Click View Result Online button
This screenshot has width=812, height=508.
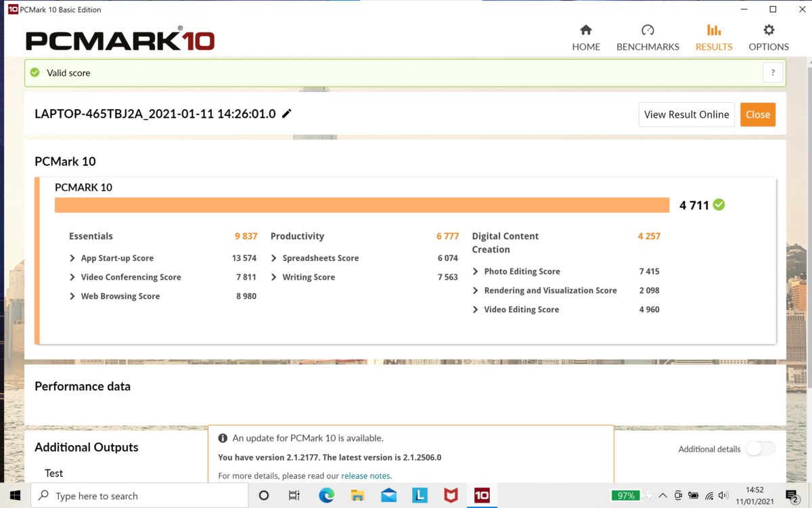tap(686, 114)
